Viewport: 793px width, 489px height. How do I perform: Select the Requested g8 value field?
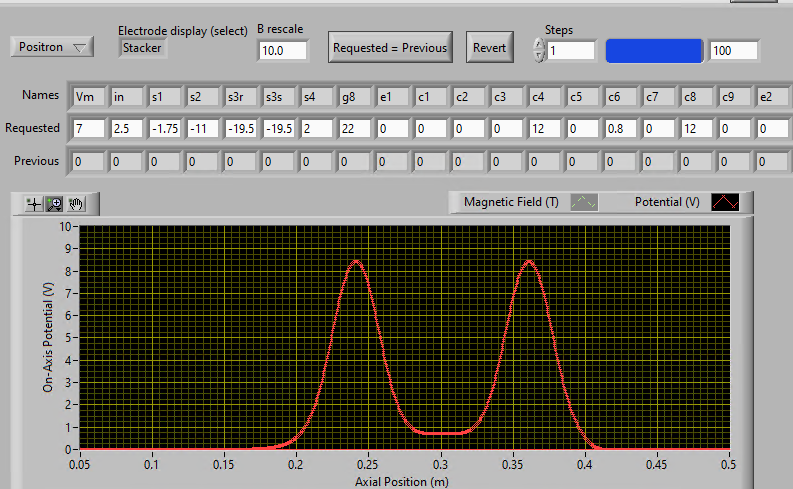(356, 128)
